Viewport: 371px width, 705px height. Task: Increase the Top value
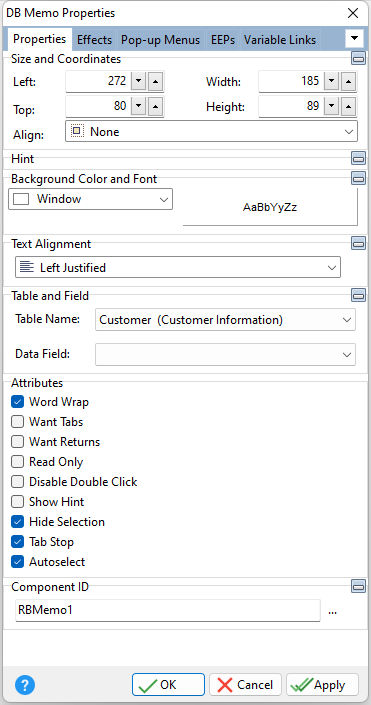click(155, 106)
